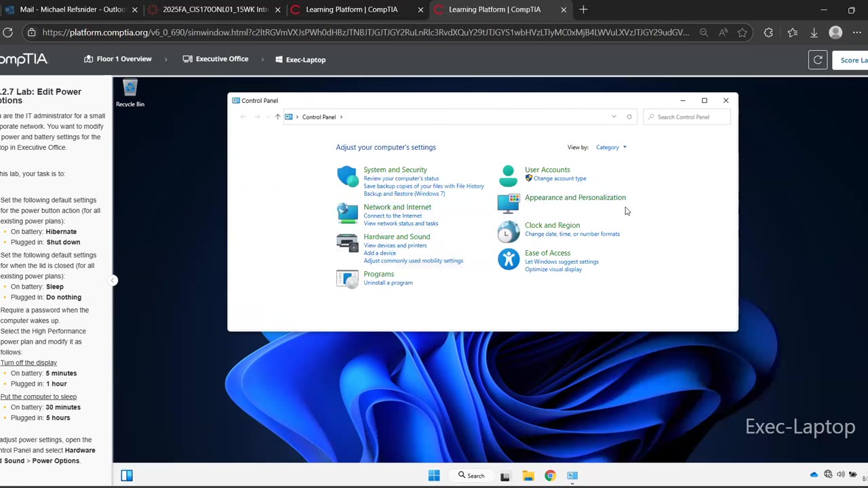The width and height of the screenshot is (868, 488).
Task: Click the widgets icon at the taskbar's left end
Action: click(127, 475)
